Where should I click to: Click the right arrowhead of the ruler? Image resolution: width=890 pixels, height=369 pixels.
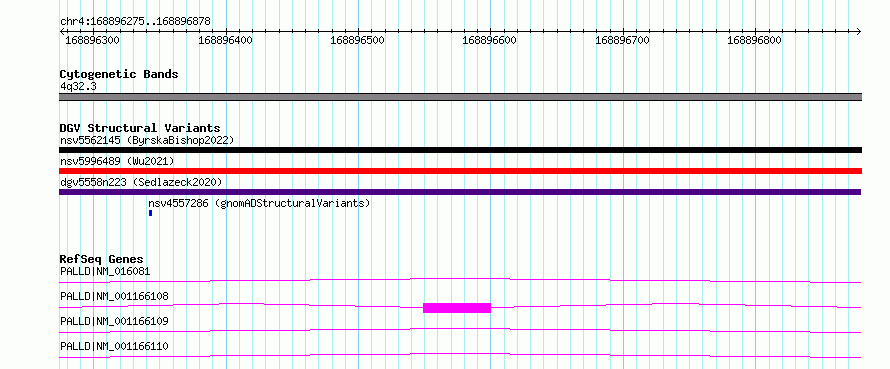tap(859, 32)
